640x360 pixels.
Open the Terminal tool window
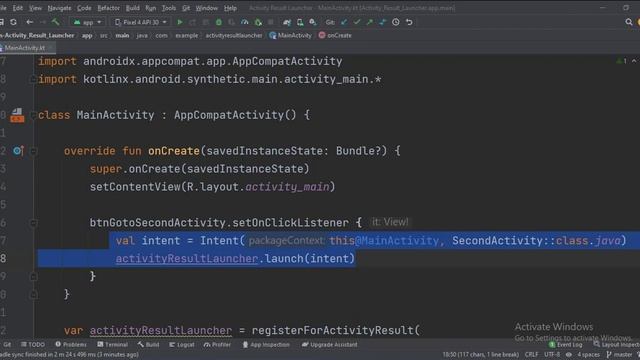(113, 344)
